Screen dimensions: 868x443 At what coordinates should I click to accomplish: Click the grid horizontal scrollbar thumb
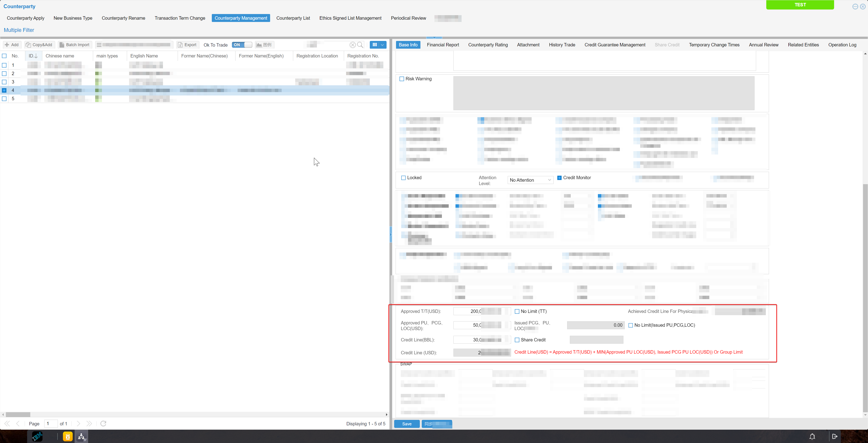click(18, 414)
